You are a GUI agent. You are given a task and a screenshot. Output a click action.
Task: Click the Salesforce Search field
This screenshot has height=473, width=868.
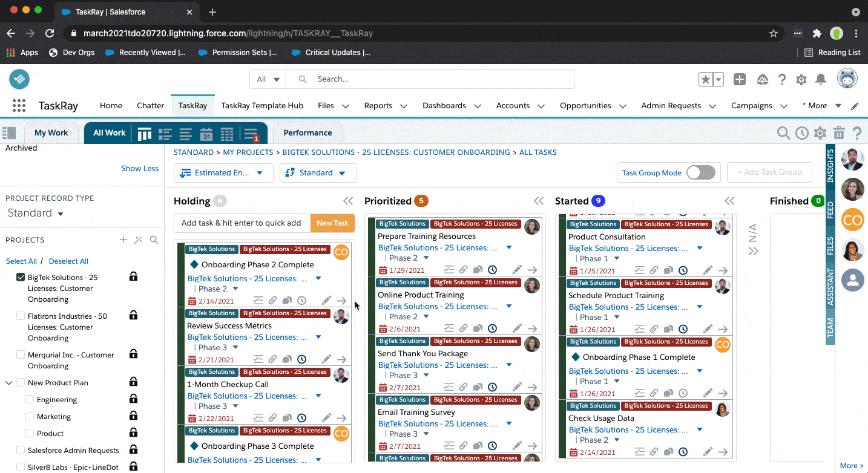(430, 79)
